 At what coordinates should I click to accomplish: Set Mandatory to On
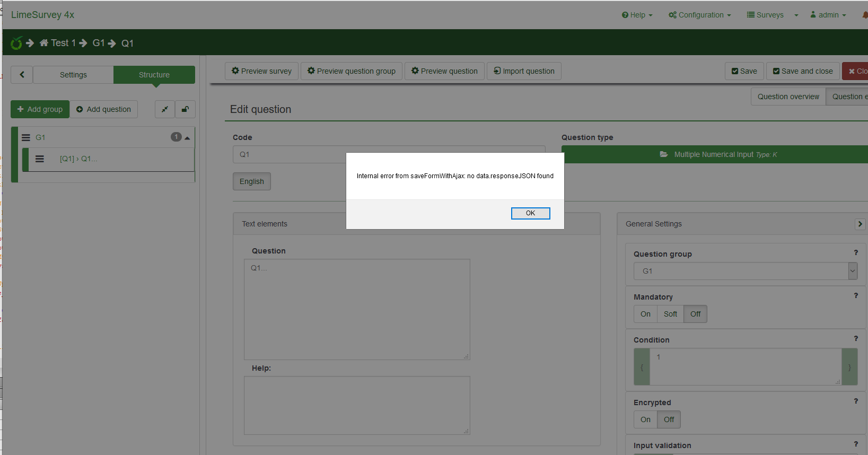(x=645, y=314)
